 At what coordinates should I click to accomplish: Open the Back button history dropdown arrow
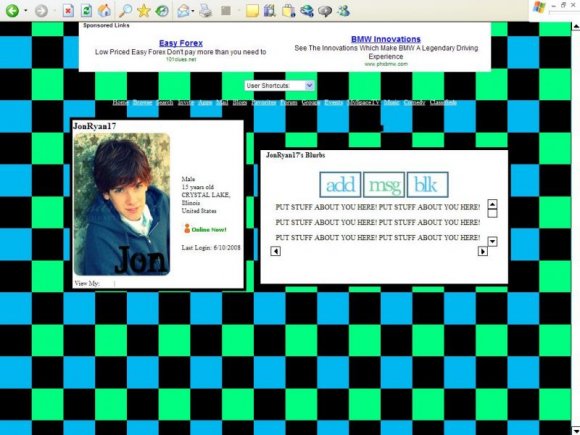26,11
